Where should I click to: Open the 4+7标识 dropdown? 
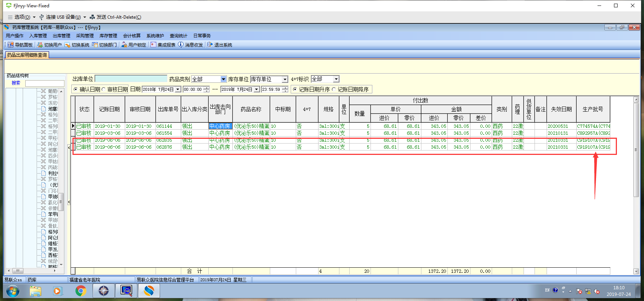click(x=336, y=79)
